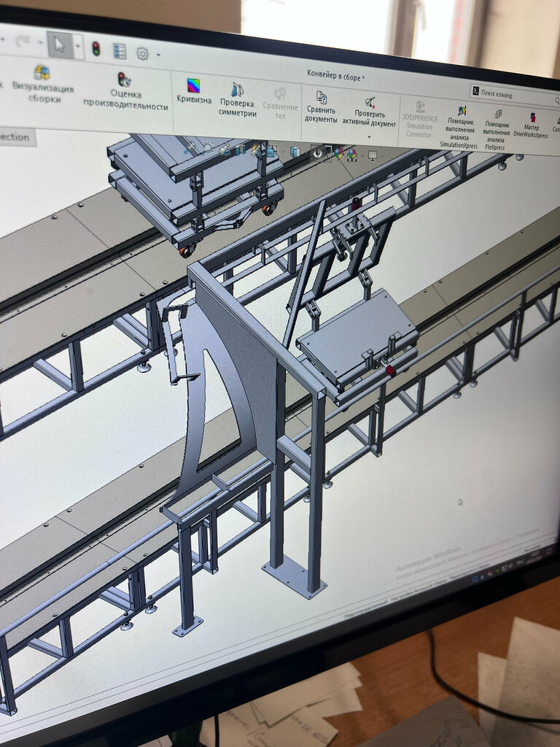This screenshot has width=560, height=747.
Task: Toggle Section View in view toolbar
Action: click(240, 150)
